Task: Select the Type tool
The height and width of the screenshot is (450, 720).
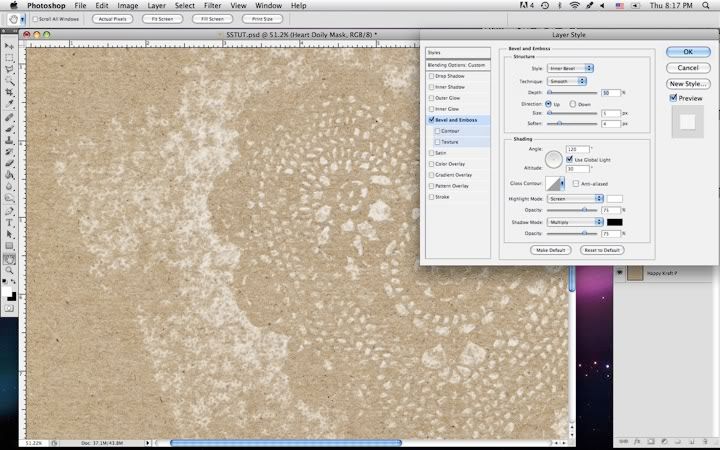Action: [9, 223]
